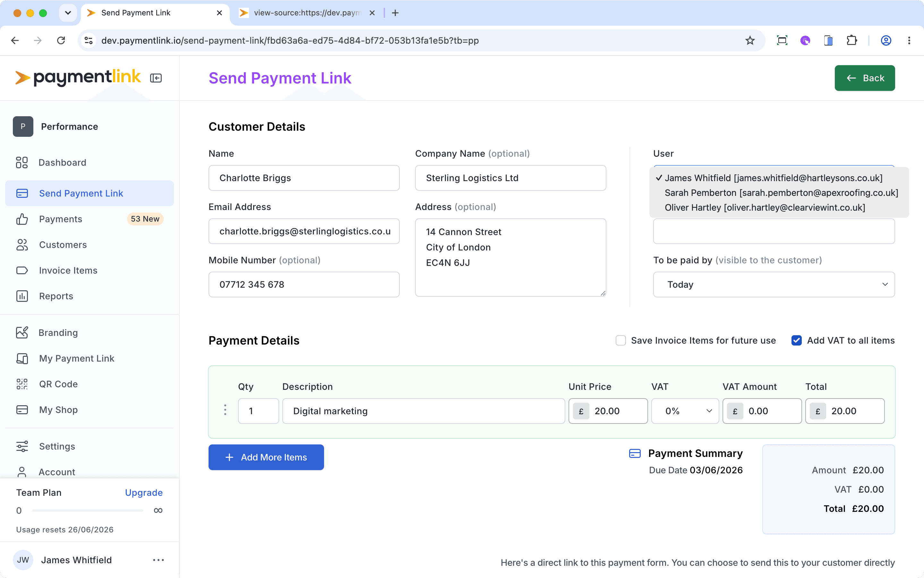Go back in browser history
This screenshot has width=924, height=578.
click(15, 40)
